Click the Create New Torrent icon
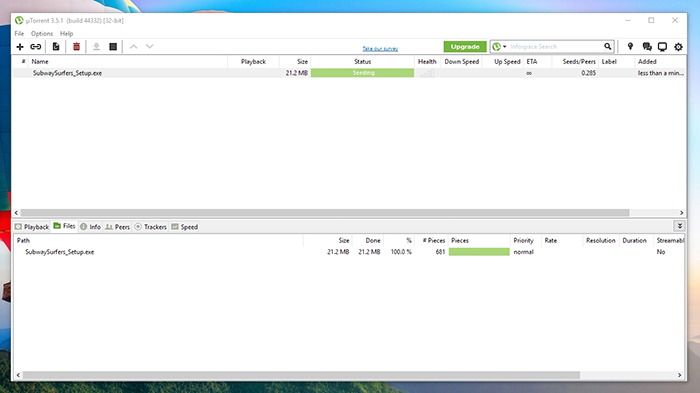Image resolution: width=700 pixels, height=393 pixels. pos(56,46)
